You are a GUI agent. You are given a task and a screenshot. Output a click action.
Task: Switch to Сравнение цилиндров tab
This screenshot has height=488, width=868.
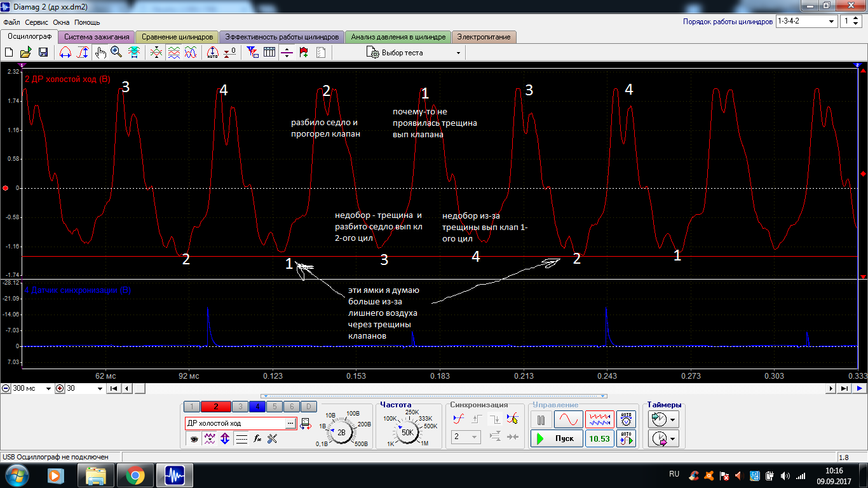pyautogui.click(x=177, y=37)
